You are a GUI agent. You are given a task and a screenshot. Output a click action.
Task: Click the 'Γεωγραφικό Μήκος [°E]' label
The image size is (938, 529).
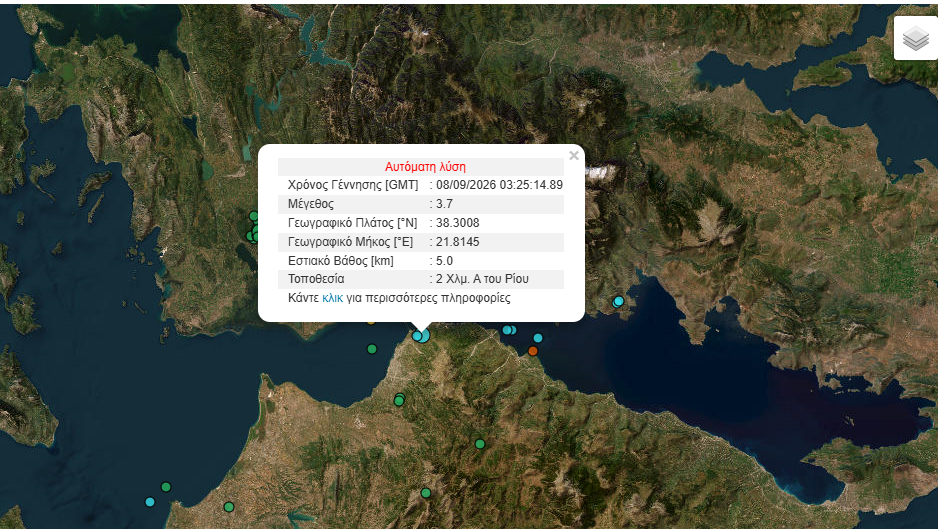click(351, 242)
